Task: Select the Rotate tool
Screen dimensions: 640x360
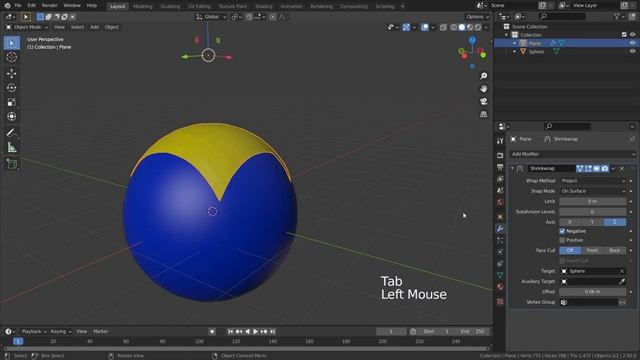Action: pyautogui.click(x=11, y=88)
